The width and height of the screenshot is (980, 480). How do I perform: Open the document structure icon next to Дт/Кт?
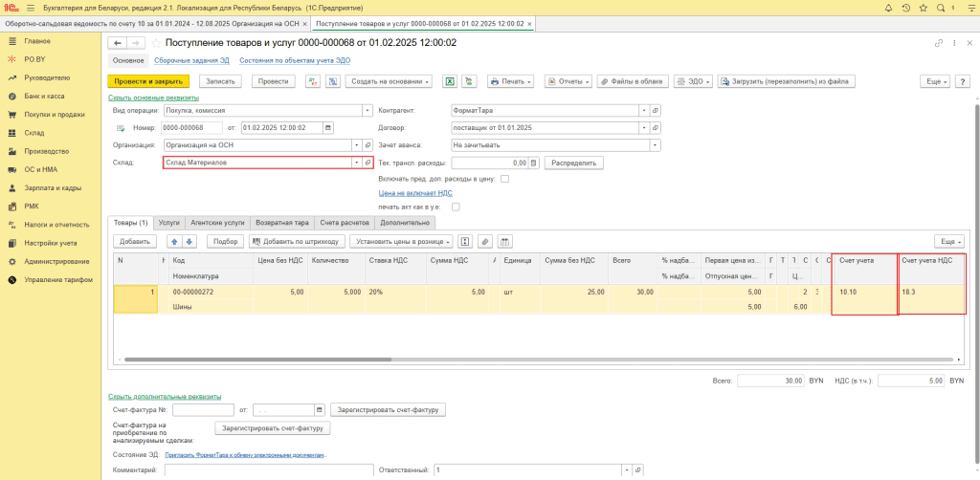coord(333,82)
